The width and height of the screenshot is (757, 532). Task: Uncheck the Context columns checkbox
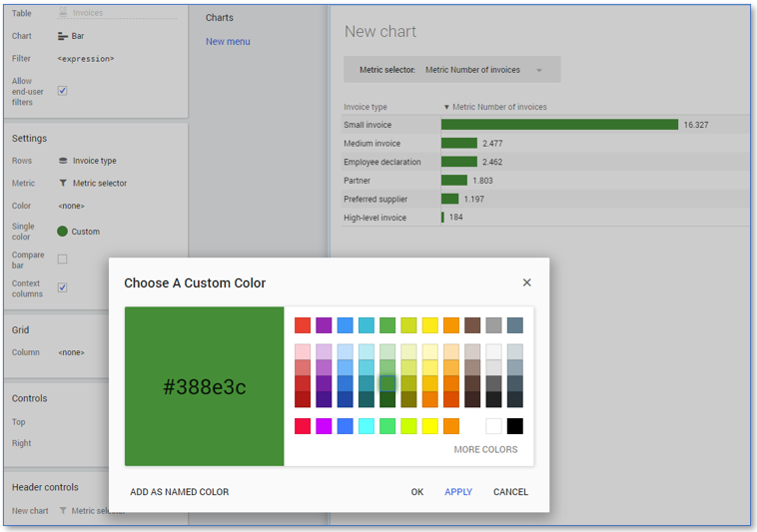tap(62, 287)
